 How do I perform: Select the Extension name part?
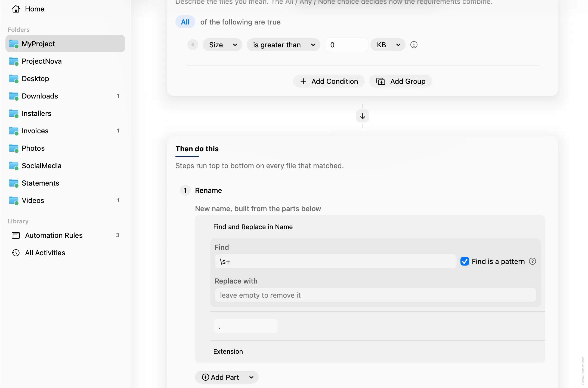(228, 351)
